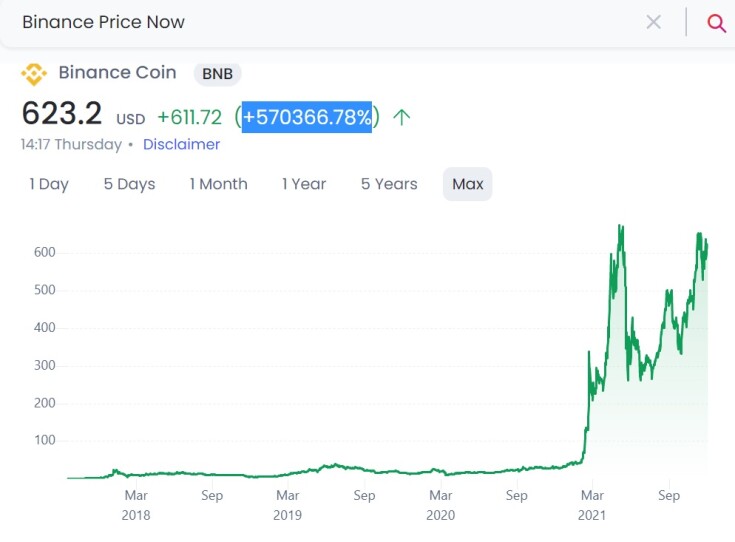The height and width of the screenshot is (542, 735).
Task: Click the +611.72 change value
Action: (190, 117)
